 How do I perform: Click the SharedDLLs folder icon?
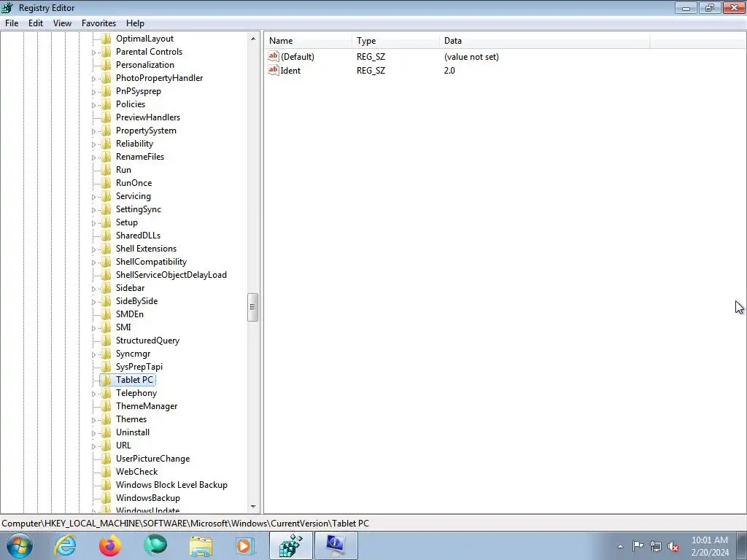coord(107,236)
